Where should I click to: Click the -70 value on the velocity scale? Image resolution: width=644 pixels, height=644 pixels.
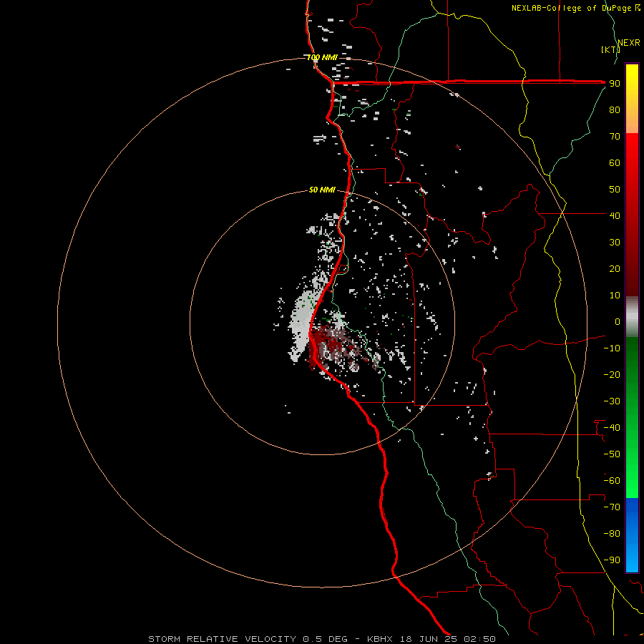click(x=612, y=507)
